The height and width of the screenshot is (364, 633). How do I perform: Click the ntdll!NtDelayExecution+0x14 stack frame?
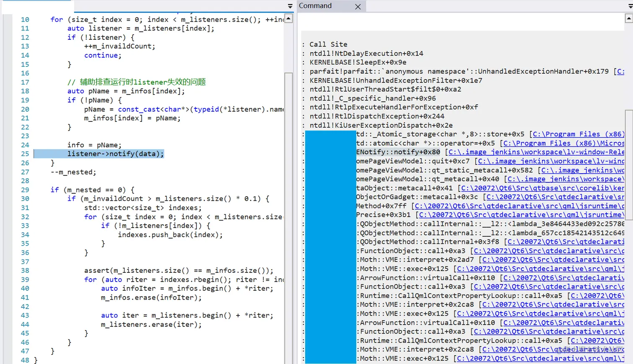pos(366,53)
